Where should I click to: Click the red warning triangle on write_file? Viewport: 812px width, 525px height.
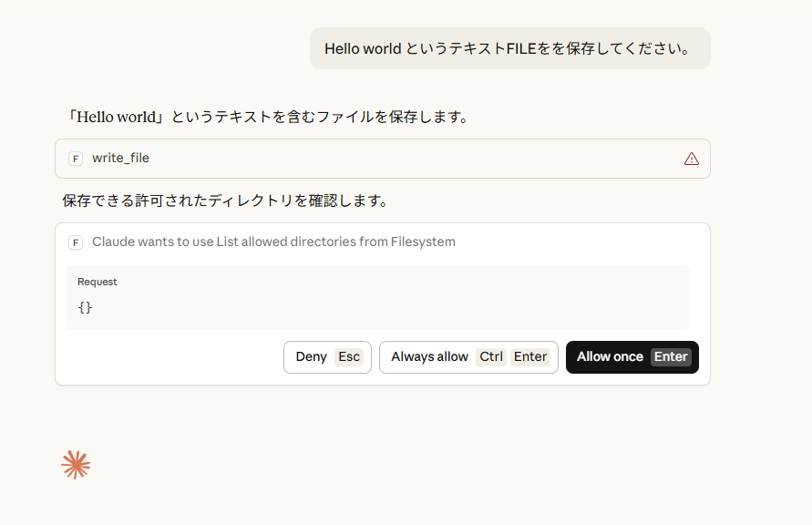pyautogui.click(x=691, y=159)
